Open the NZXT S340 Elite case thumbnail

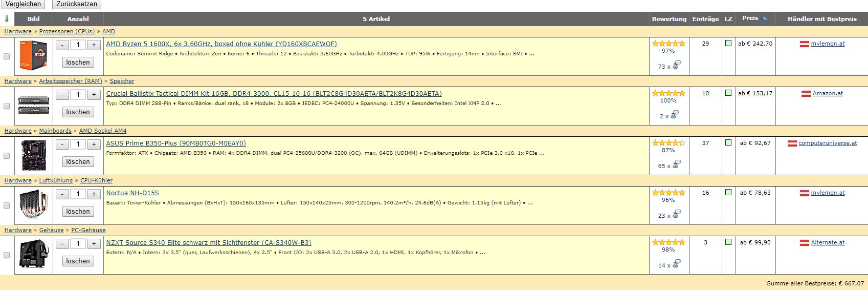pyautogui.click(x=33, y=255)
